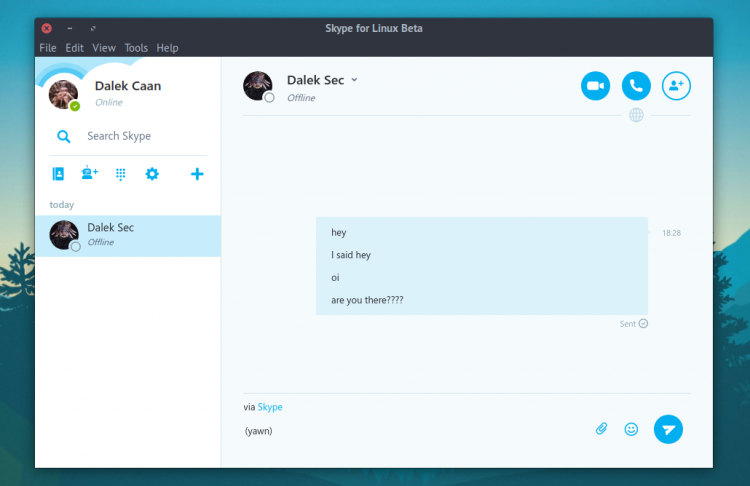The height and width of the screenshot is (486, 750).
Task: Open the contacts list icon
Action: (x=58, y=174)
